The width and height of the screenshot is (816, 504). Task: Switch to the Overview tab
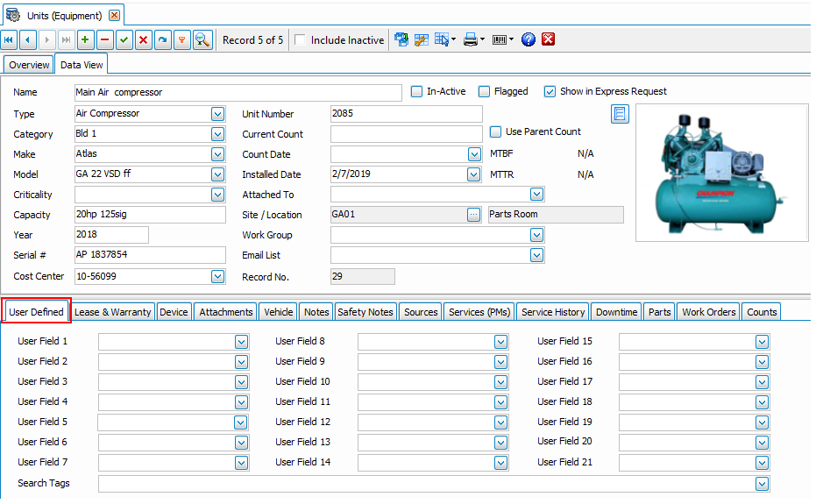click(29, 65)
